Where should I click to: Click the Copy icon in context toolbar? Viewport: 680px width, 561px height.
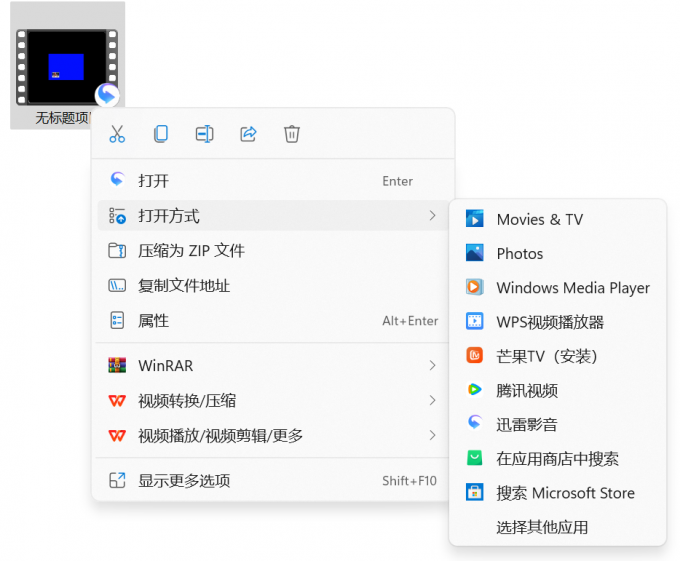pos(160,134)
